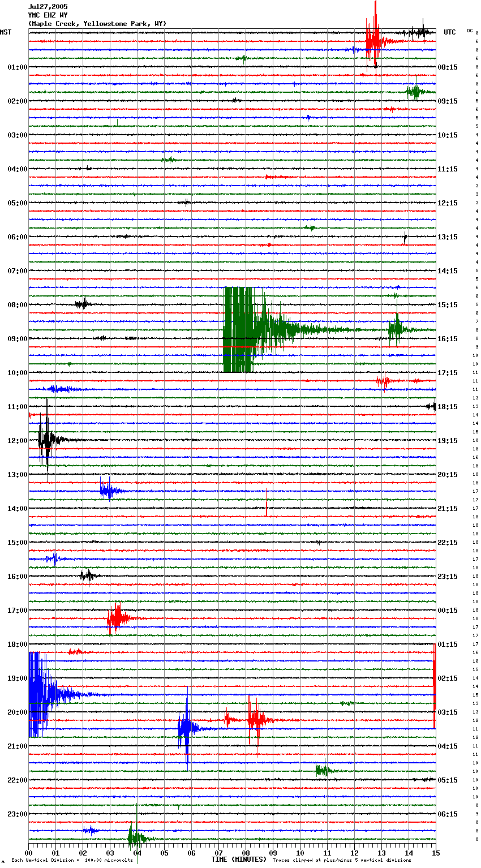Click the Maple Creek, Yellowstone Park location text
The height and width of the screenshot is (868, 481).
click(97, 24)
